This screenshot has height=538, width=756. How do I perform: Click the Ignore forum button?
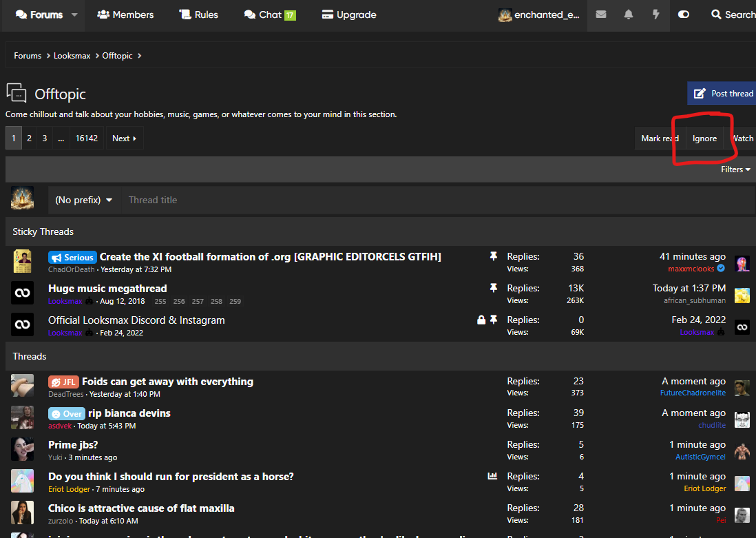(704, 138)
